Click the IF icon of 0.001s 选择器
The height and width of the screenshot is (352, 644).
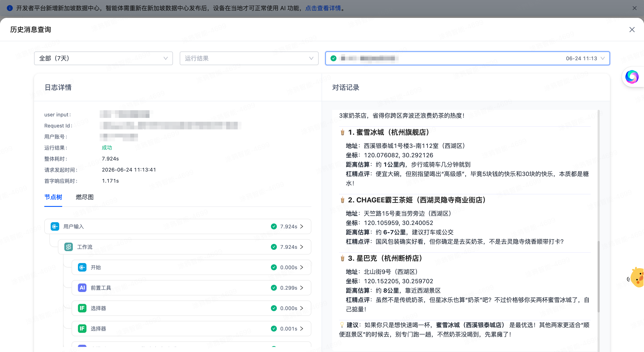[82, 329]
